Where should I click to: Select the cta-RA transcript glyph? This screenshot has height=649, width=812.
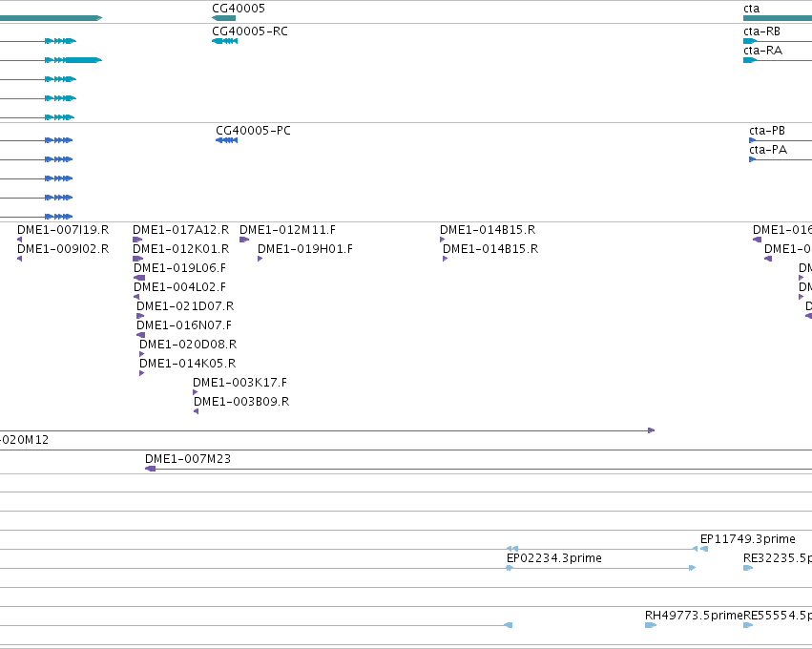pos(778,60)
